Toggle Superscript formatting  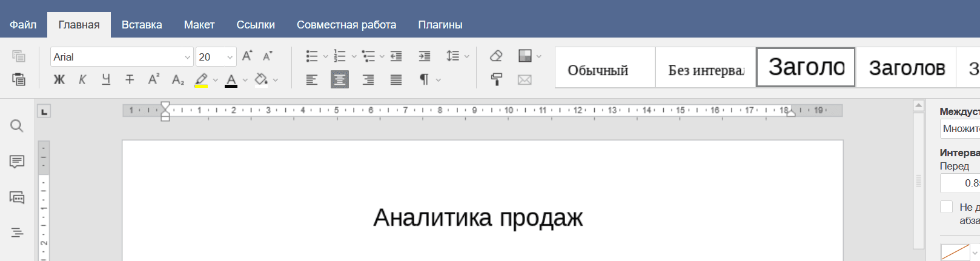(153, 79)
